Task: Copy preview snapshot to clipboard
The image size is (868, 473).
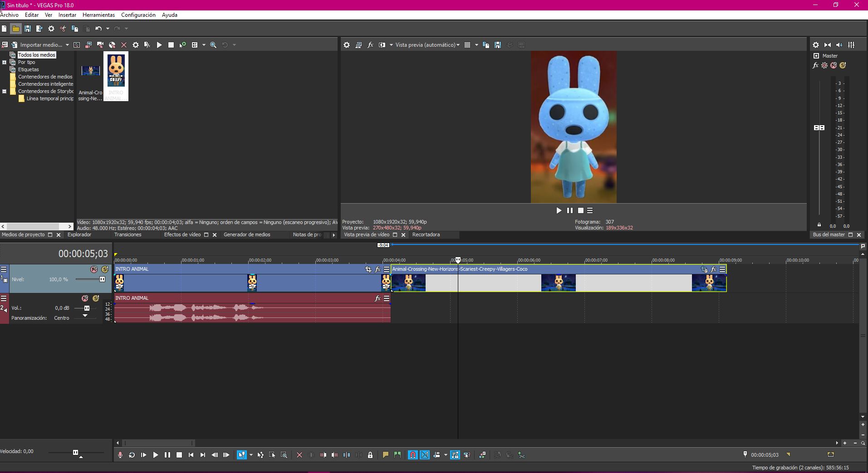Action: tap(486, 45)
